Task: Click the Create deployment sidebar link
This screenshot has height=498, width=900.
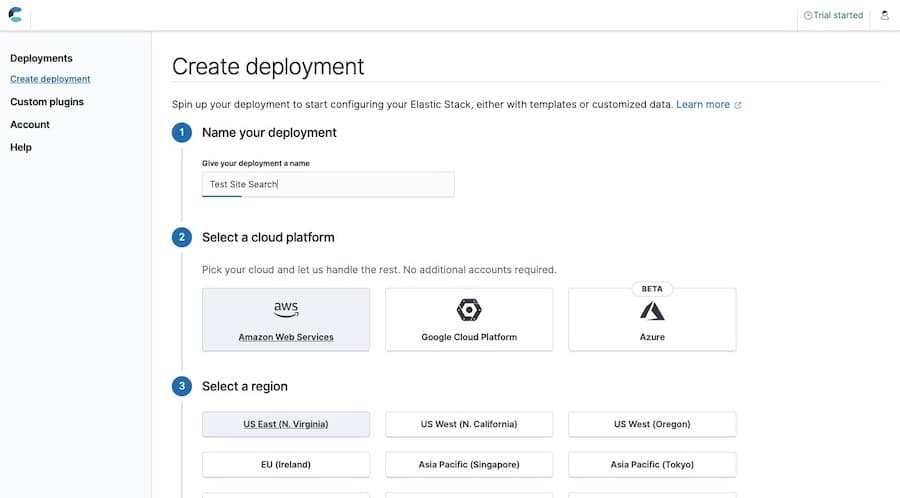Action: pos(50,79)
